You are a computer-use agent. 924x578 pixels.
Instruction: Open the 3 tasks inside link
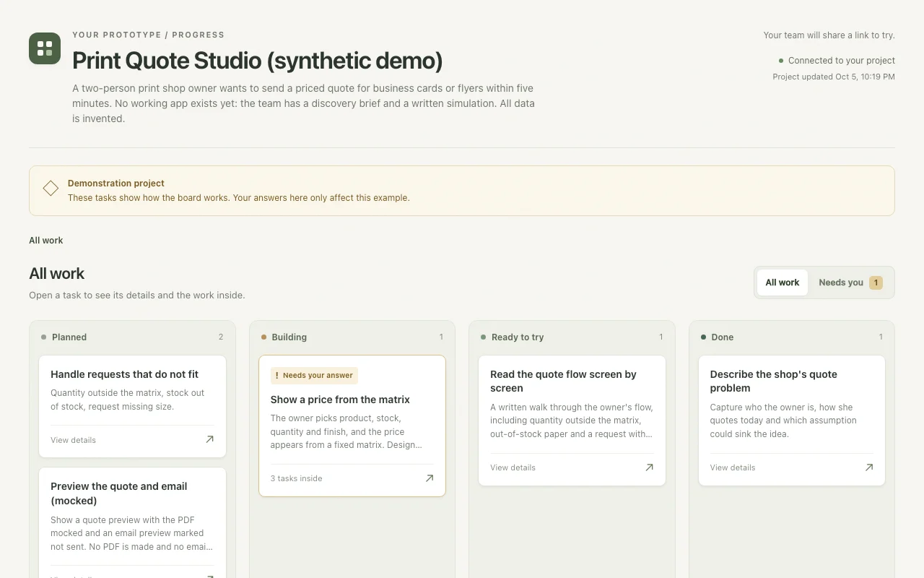296,478
